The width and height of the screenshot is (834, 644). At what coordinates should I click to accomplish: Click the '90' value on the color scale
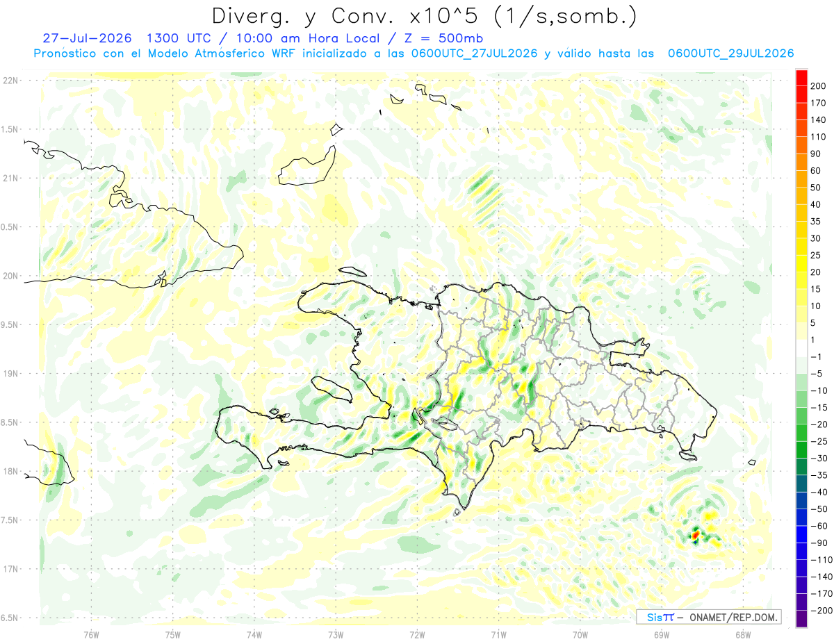pos(815,154)
